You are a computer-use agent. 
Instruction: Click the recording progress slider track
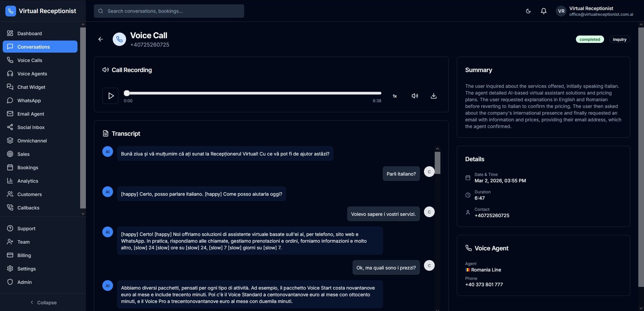[254, 93]
